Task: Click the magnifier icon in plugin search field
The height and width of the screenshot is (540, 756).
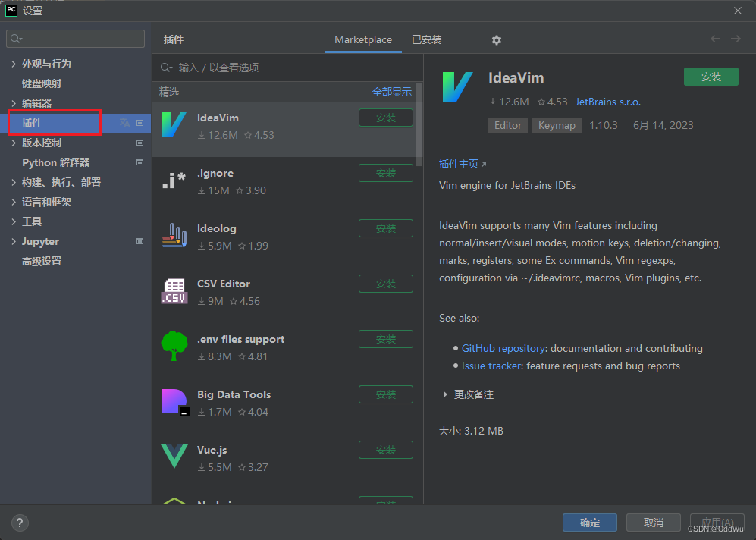Action: coord(166,67)
